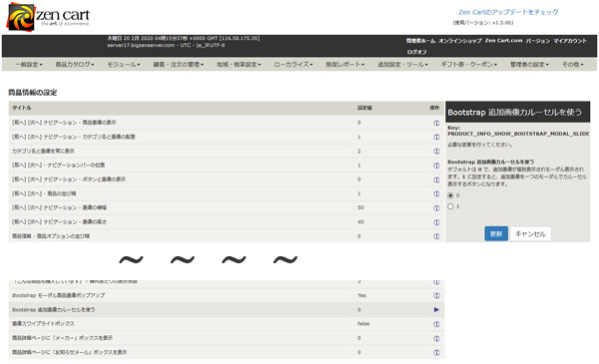Open バージョン header link

click(537, 41)
